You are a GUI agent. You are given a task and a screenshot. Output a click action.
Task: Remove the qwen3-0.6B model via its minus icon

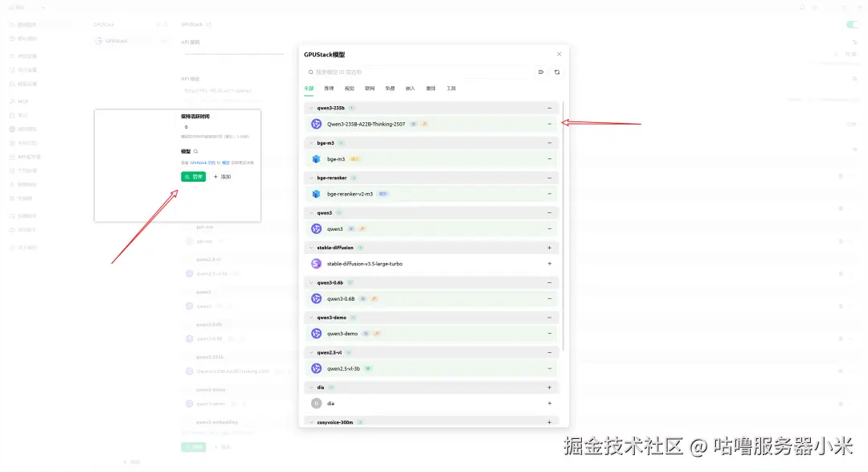click(x=550, y=298)
